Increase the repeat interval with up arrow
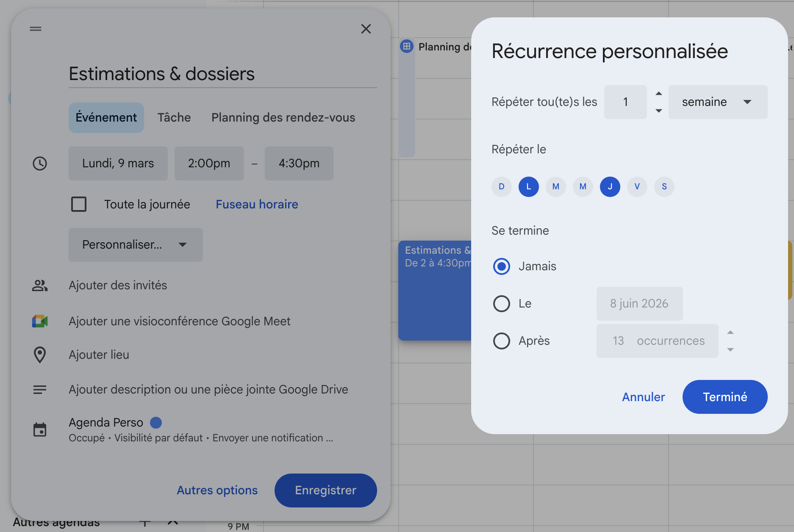 point(658,94)
